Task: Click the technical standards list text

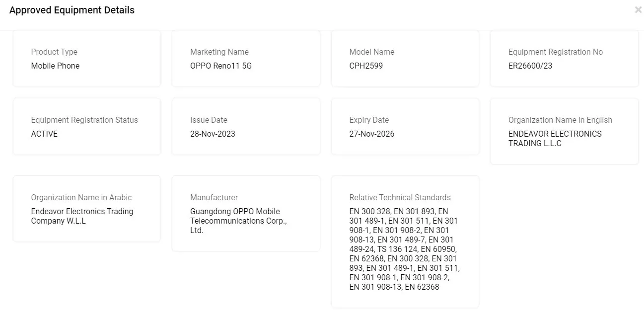Action: click(404, 249)
